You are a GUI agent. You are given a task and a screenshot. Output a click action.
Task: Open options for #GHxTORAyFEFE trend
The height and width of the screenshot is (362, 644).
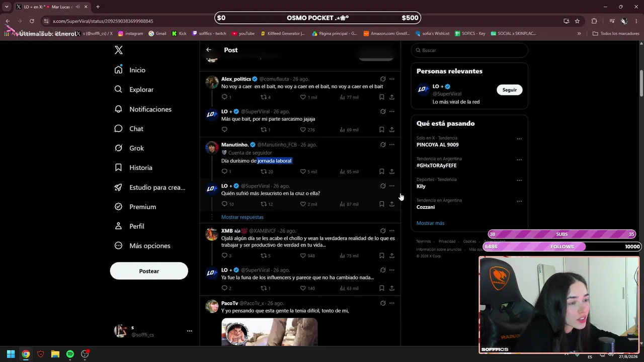(x=519, y=160)
